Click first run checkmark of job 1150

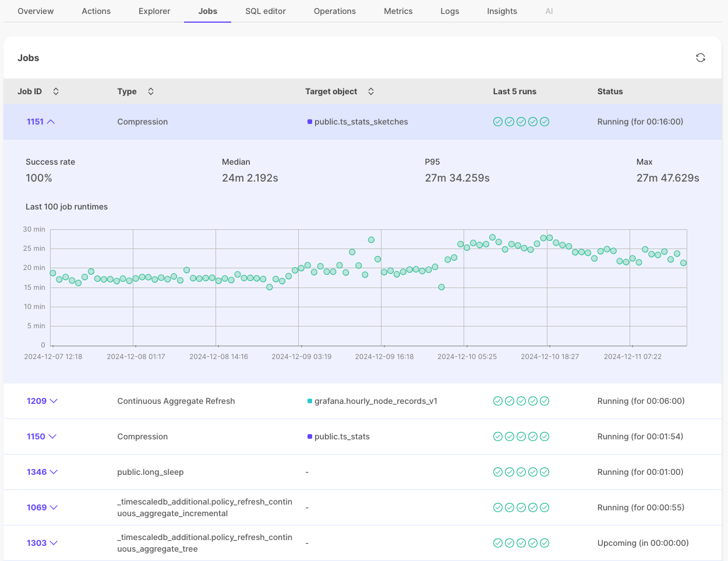(498, 436)
